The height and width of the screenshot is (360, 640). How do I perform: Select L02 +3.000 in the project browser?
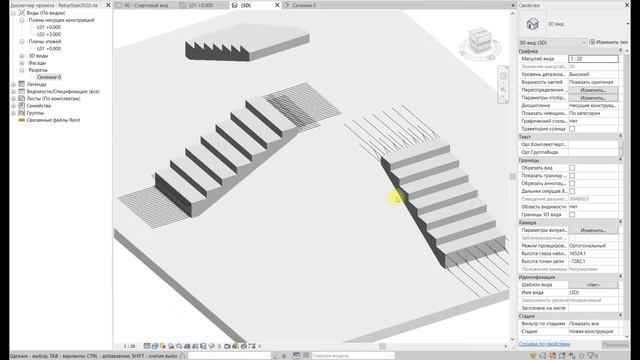point(49,34)
